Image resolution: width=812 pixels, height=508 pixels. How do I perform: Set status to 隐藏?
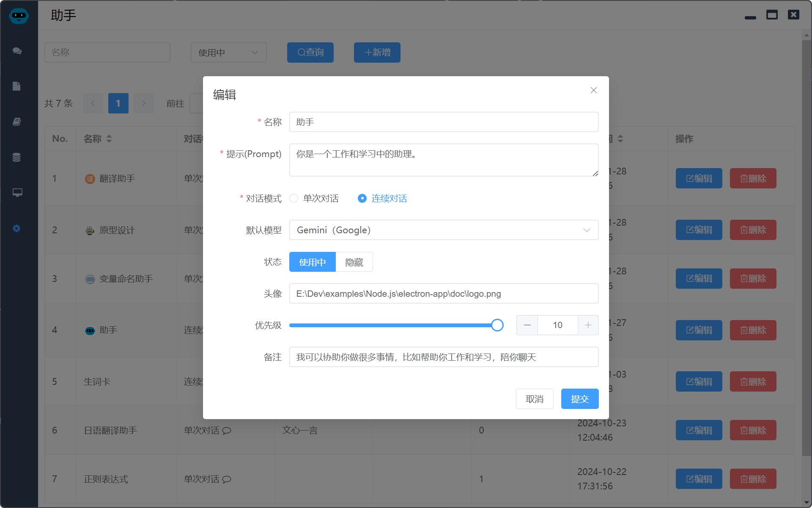(x=354, y=262)
